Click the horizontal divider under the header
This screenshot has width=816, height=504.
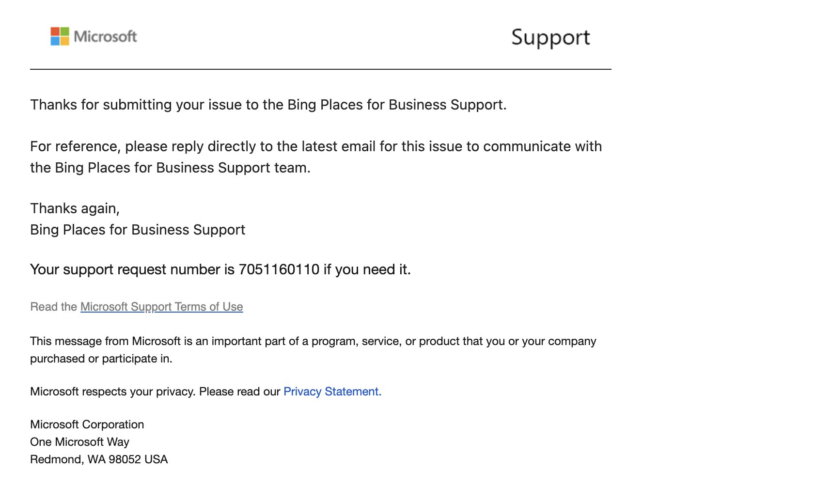point(321,69)
